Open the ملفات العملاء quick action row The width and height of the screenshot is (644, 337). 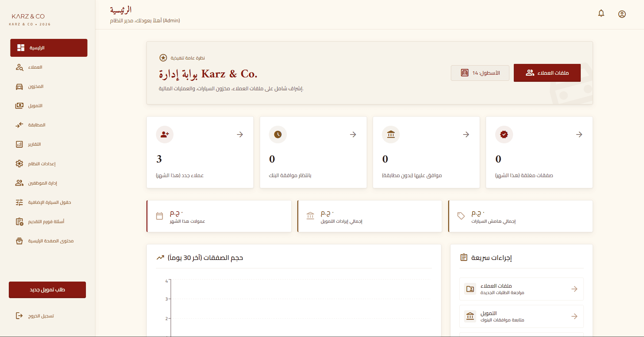[521, 289]
